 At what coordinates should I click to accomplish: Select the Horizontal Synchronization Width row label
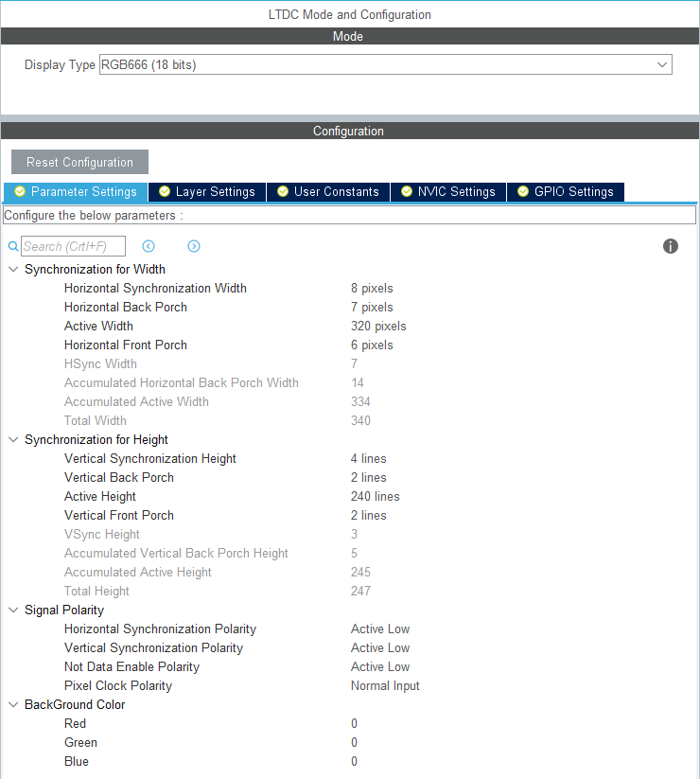(x=155, y=288)
